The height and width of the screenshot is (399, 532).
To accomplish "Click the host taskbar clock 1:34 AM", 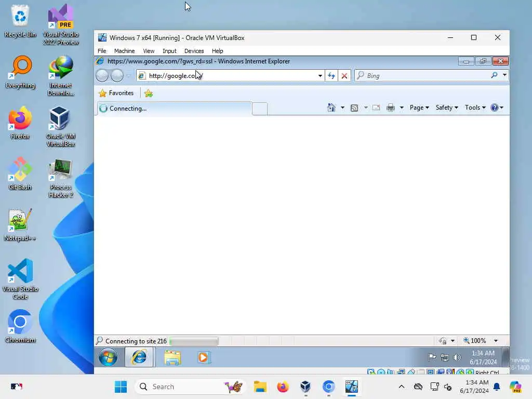I will [x=474, y=387].
